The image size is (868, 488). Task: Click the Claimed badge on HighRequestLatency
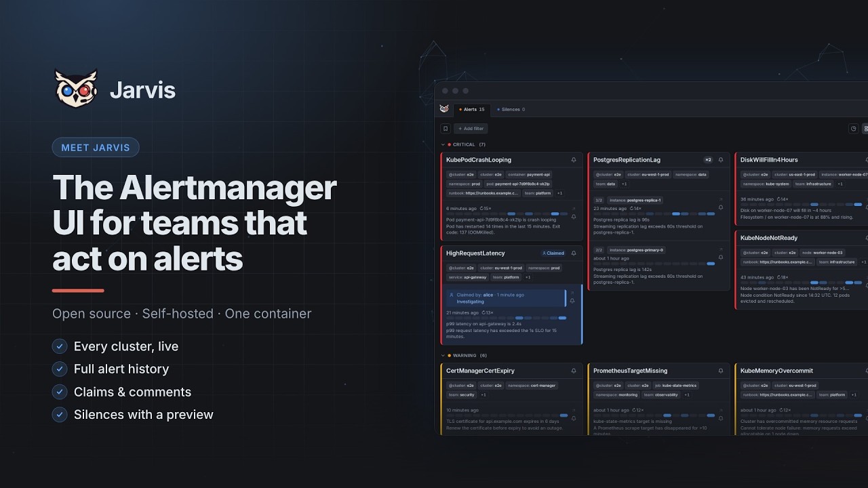(x=553, y=253)
